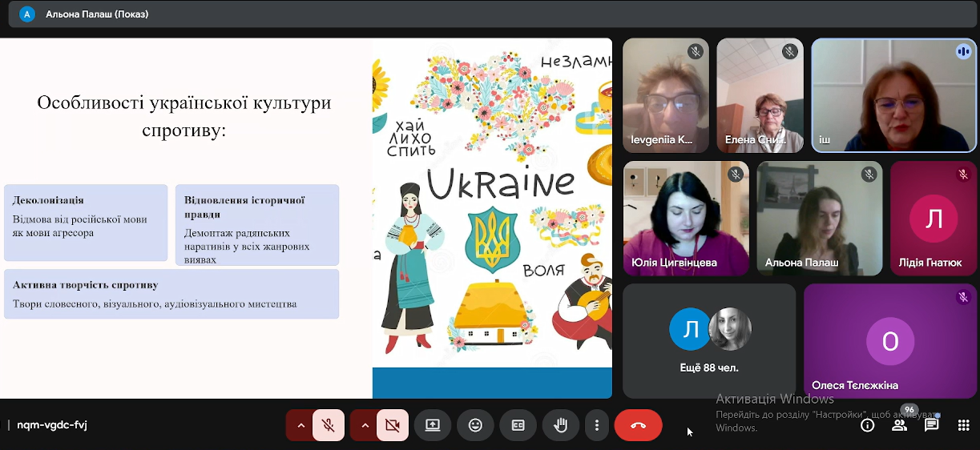Viewport: 980px width, 450px height.
Task: Click the present screen icon
Action: pyautogui.click(x=433, y=425)
